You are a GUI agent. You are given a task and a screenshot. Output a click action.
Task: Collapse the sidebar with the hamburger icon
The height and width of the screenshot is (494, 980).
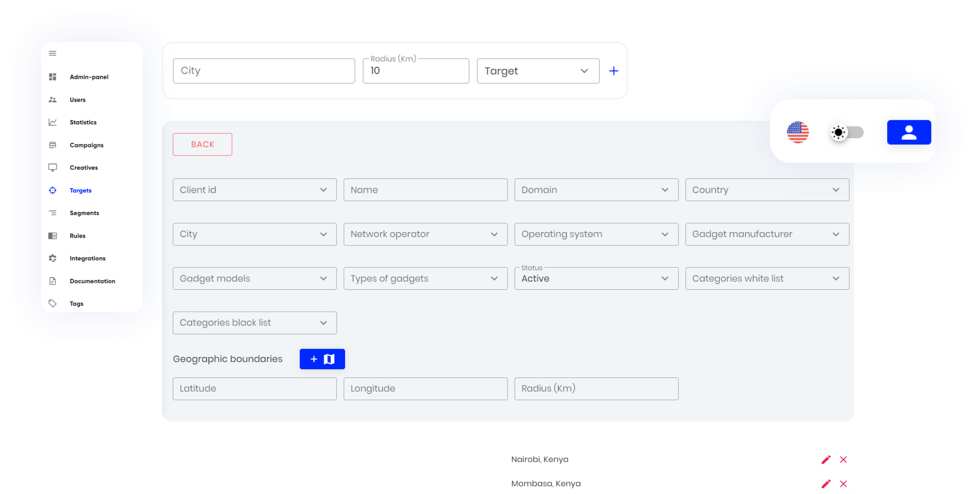pos(53,54)
